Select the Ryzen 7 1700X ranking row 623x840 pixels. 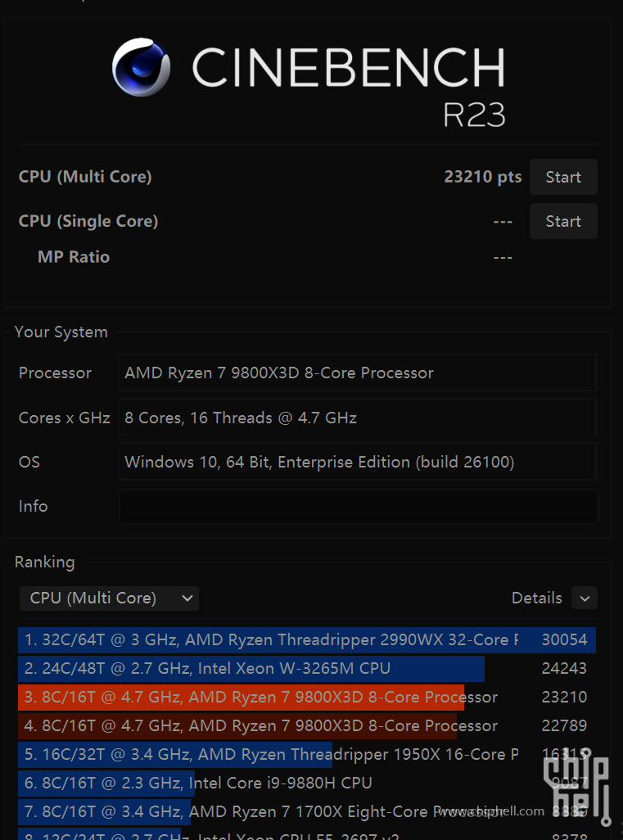click(x=307, y=811)
